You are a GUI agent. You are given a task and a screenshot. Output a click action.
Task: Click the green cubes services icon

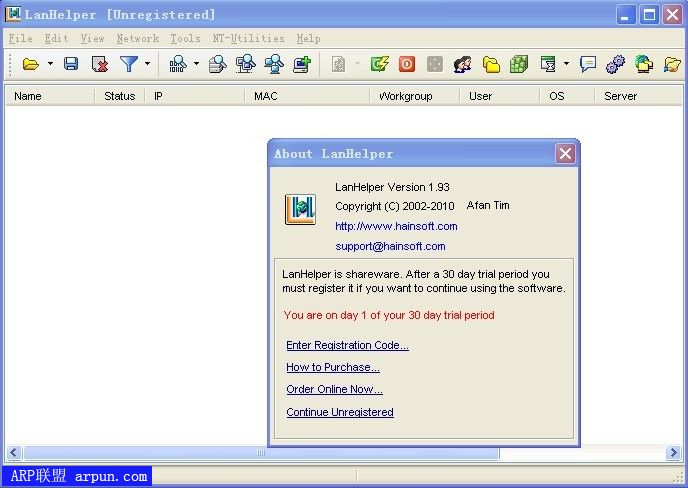pos(519,64)
